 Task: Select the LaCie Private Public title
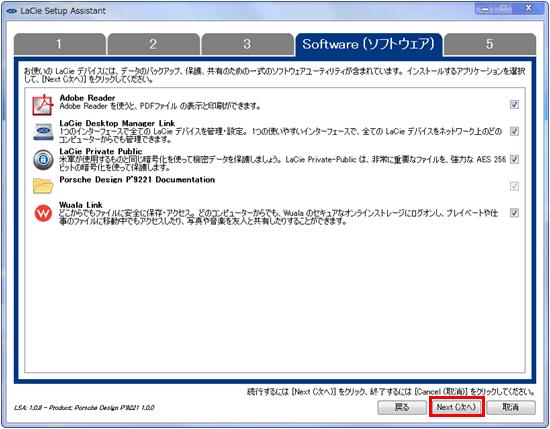pyautogui.click(x=101, y=152)
